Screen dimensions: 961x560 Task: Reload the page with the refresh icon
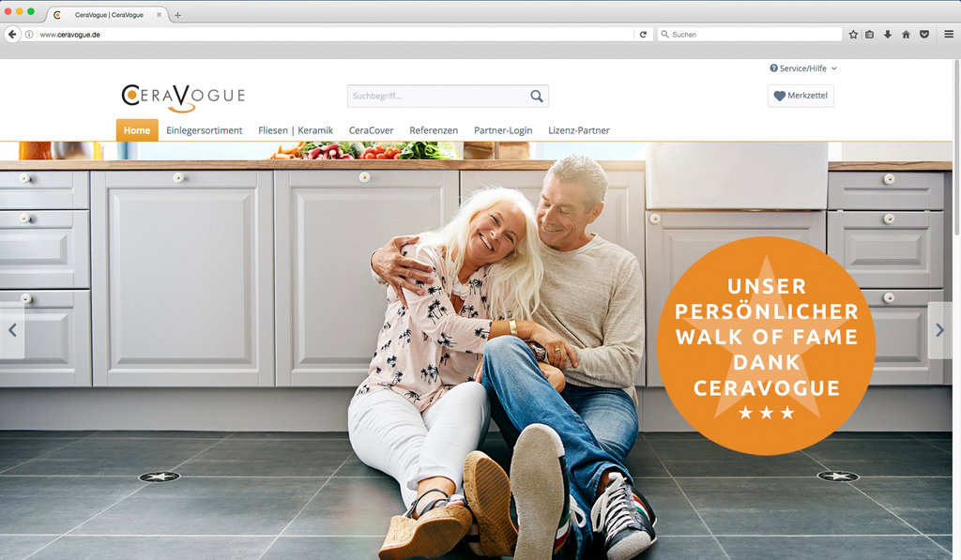click(643, 35)
